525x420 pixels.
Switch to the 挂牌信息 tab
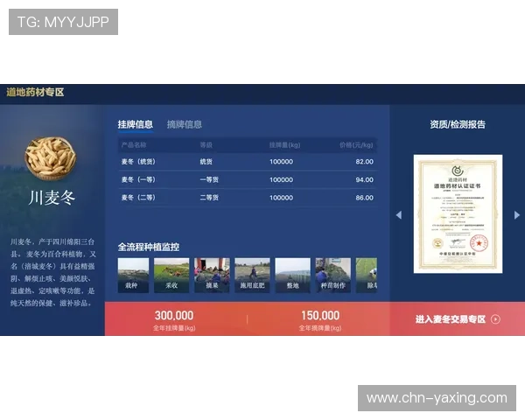tap(136, 124)
